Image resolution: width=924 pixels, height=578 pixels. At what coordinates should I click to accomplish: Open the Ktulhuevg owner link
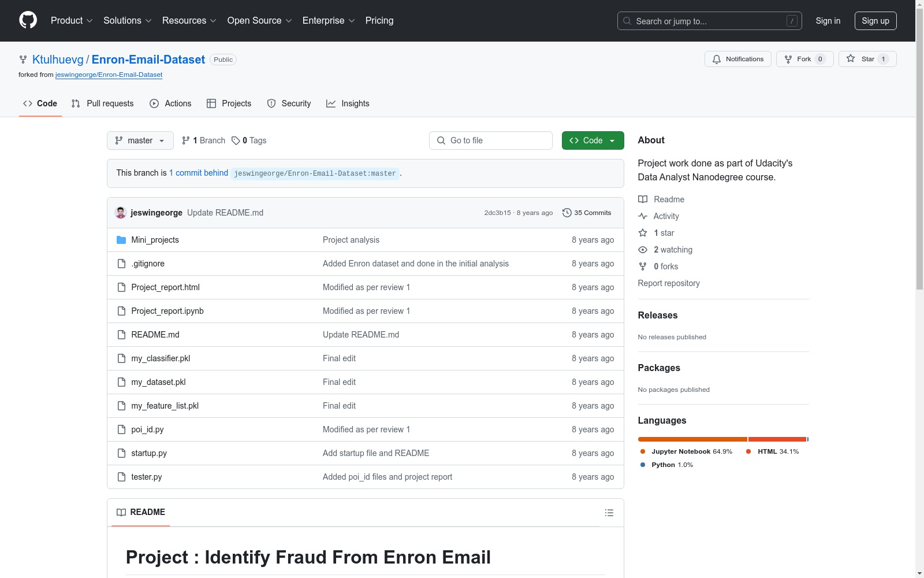[x=58, y=60]
